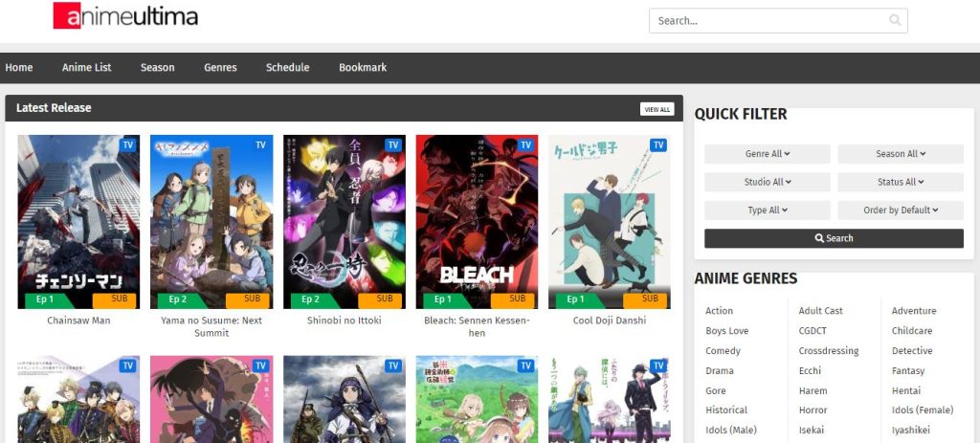The height and width of the screenshot is (443, 980).
Task: Expand the Genre All dropdown
Action: point(768,154)
